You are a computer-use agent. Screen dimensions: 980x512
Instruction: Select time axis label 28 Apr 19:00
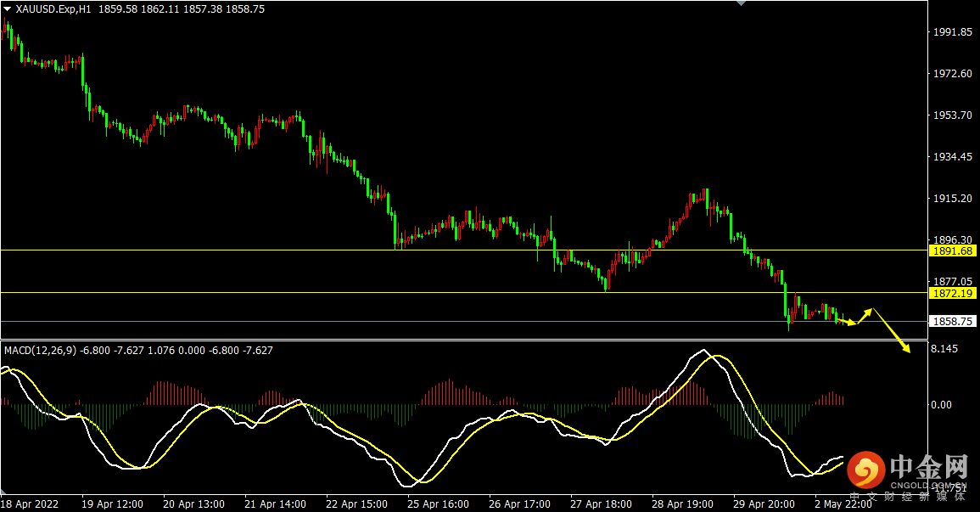click(x=682, y=504)
